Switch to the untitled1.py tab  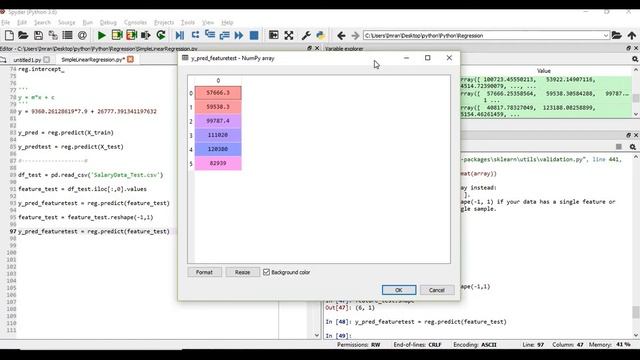(x=27, y=60)
